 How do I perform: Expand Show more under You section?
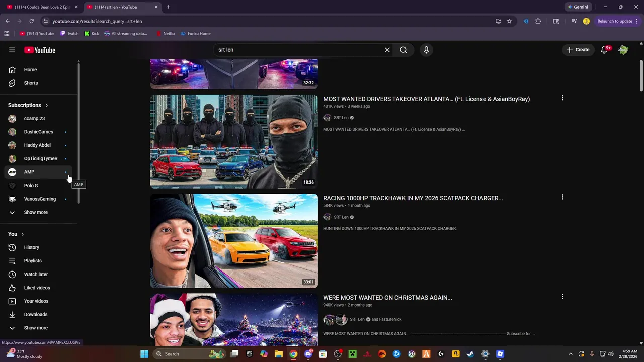coord(39,328)
